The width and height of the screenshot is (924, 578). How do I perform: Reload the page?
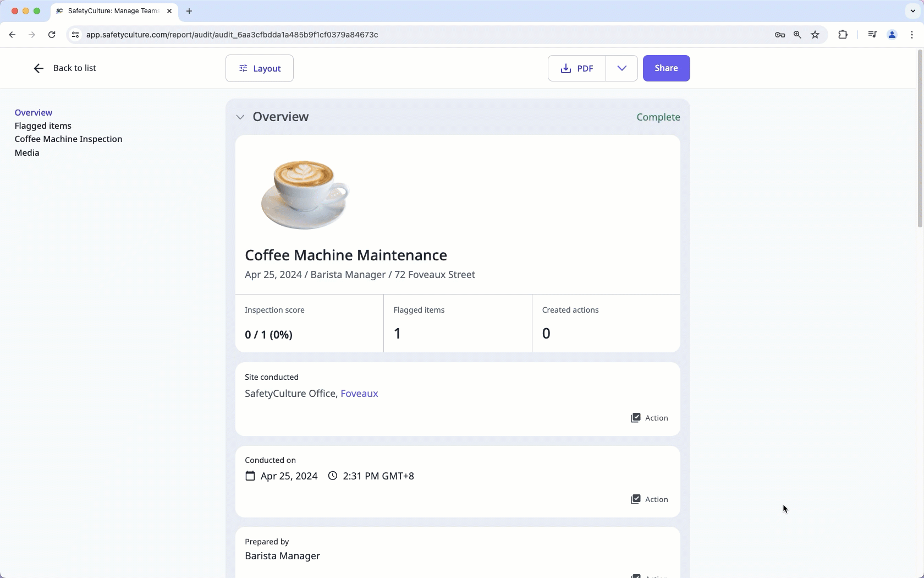(x=52, y=35)
